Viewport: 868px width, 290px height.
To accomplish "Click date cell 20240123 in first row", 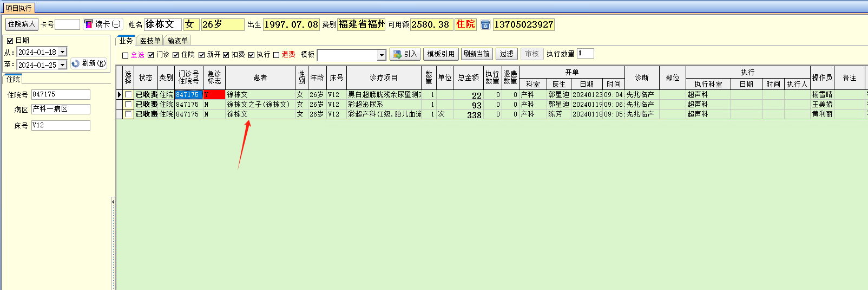I will 587,94.
